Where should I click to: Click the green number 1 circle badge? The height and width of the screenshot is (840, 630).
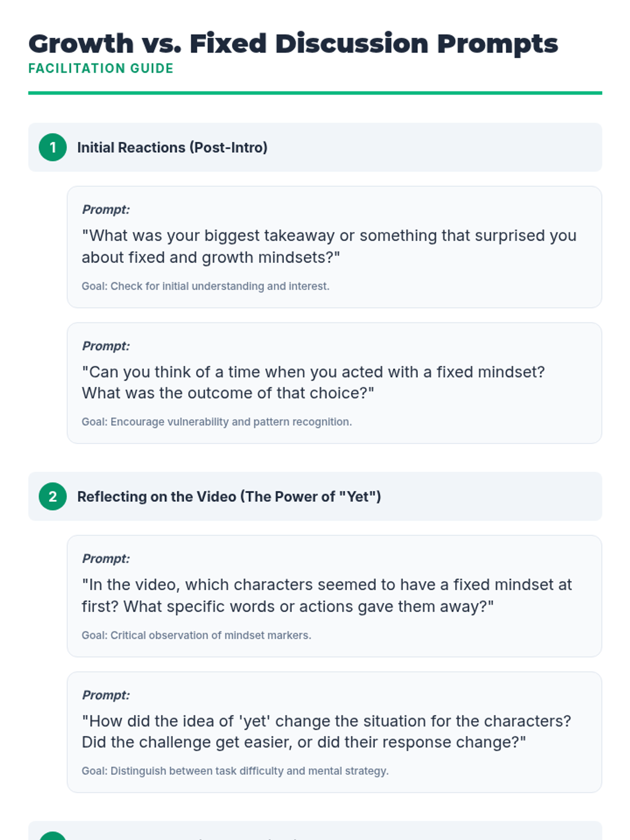point(52,148)
